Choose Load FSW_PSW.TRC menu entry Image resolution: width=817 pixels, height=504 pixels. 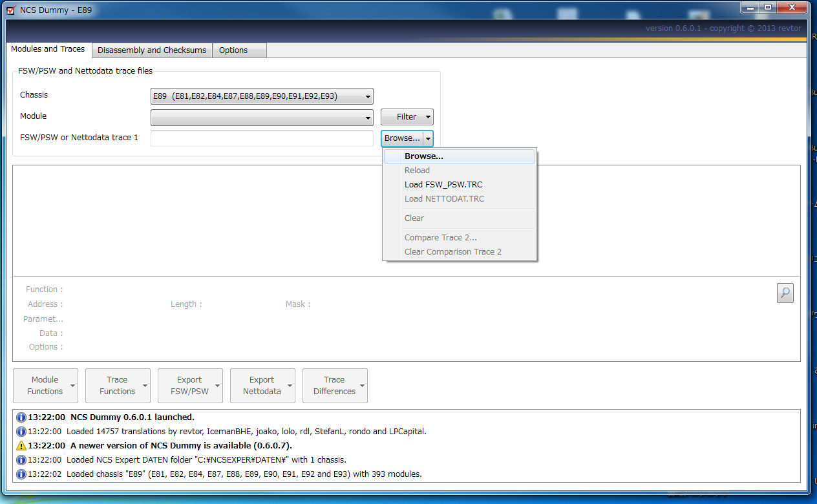(460, 185)
